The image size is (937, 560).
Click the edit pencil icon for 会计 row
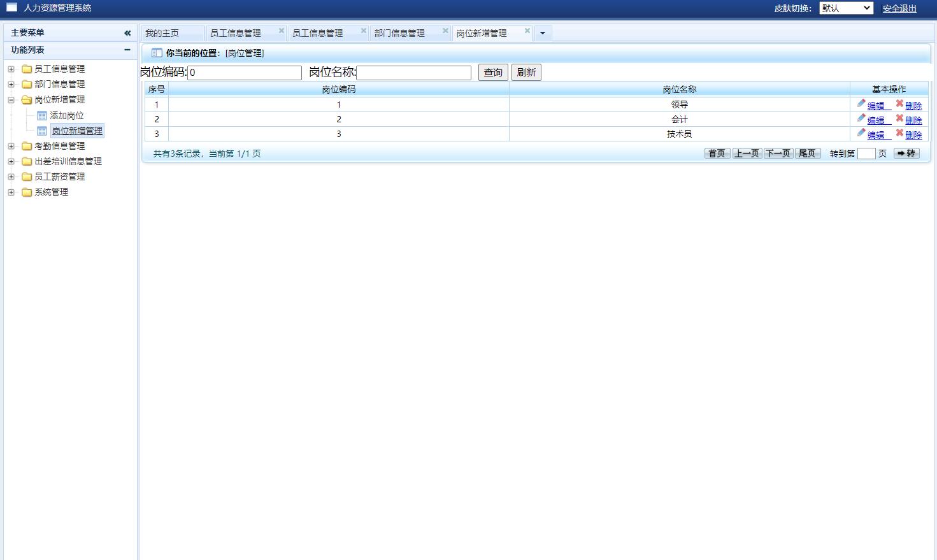click(x=861, y=118)
